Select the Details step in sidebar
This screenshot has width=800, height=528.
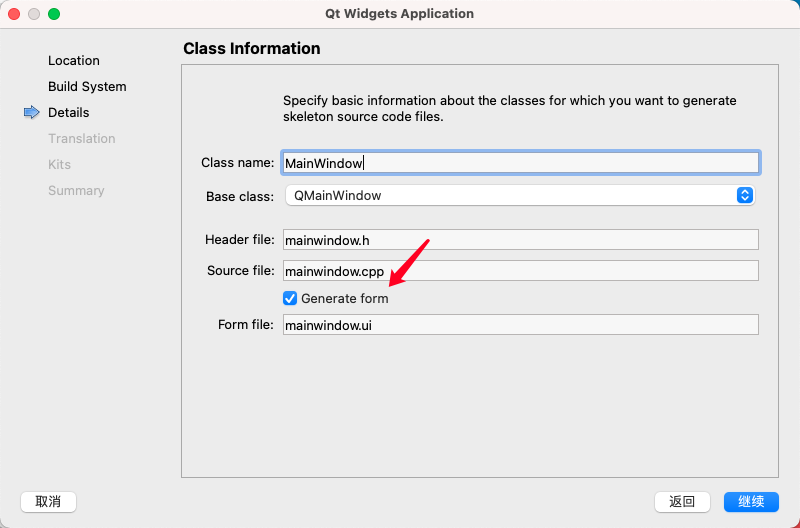[x=69, y=113]
